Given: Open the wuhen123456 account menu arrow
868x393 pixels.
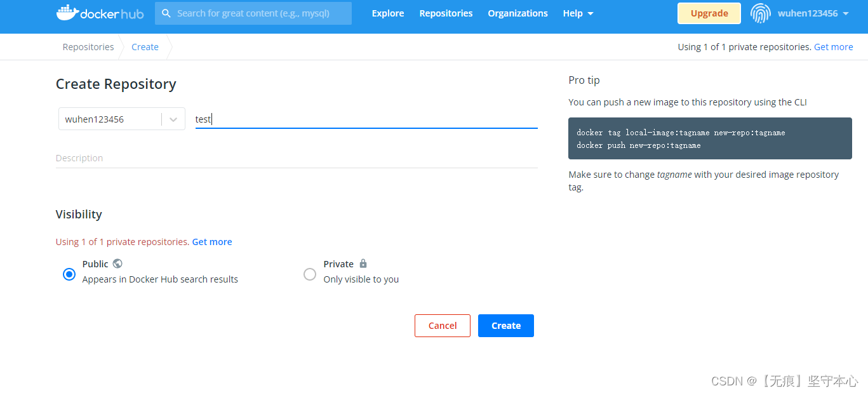Looking at the screenshot, I should point(846,13).
